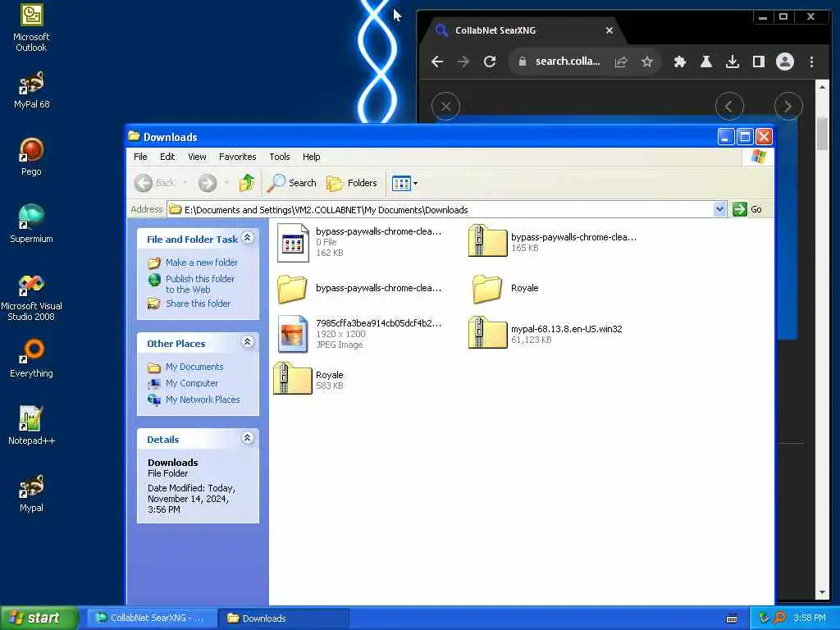Viewport: 840px width, 630px height.
Task: Collapse the File and Folder Tasks panel
Action: (248, 237)
